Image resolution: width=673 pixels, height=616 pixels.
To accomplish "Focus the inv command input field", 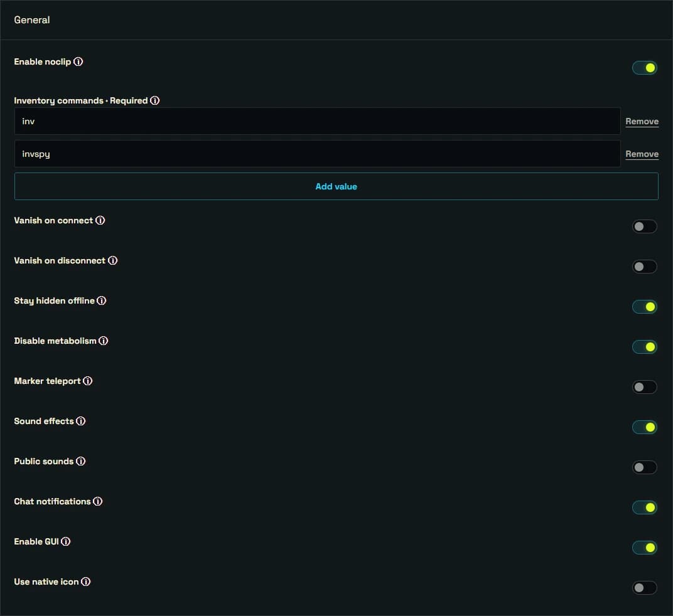I will pos(317,122).
